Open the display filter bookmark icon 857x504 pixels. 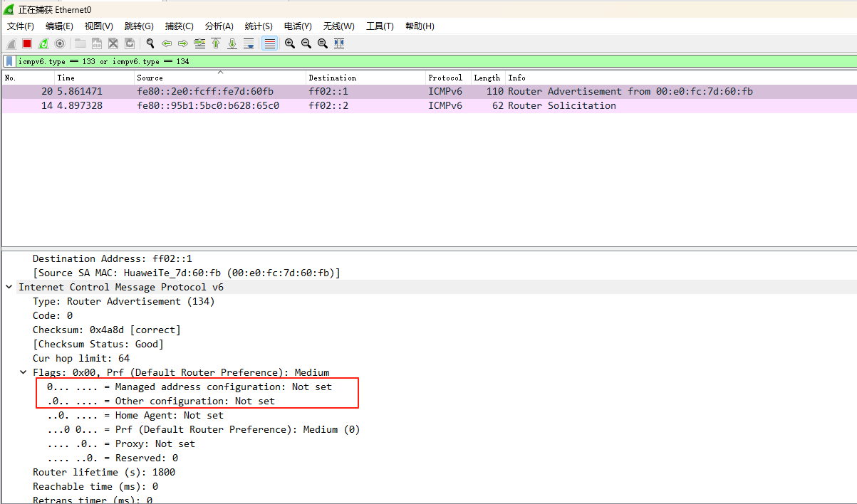(9, 61)
